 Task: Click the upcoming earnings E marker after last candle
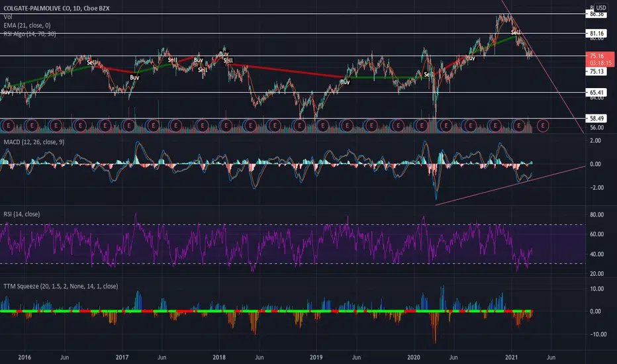point(543,126)
